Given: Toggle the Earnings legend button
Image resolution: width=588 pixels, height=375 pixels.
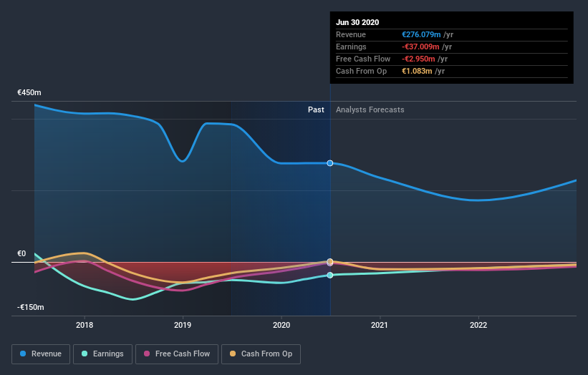Looking at the screenshot, I should click(102, 354).
